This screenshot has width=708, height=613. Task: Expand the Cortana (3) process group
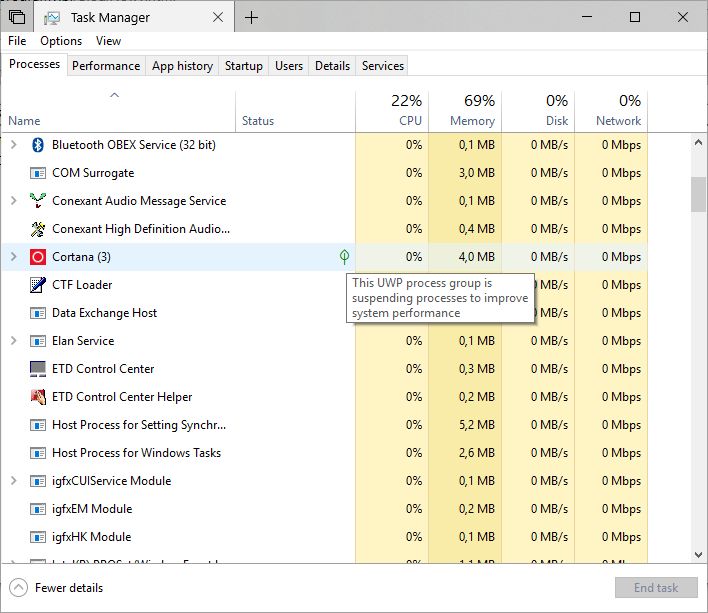[x=14, y=257]
